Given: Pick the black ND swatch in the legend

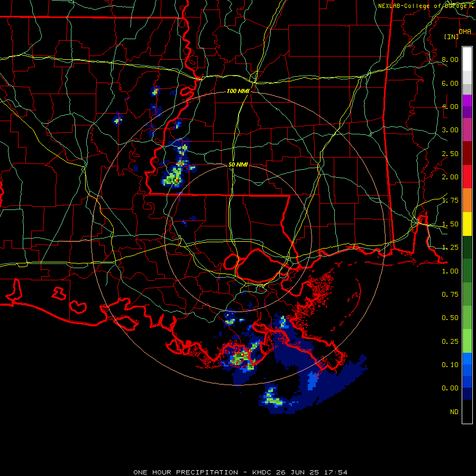Looking at the screenshot, I should [467, 411].
